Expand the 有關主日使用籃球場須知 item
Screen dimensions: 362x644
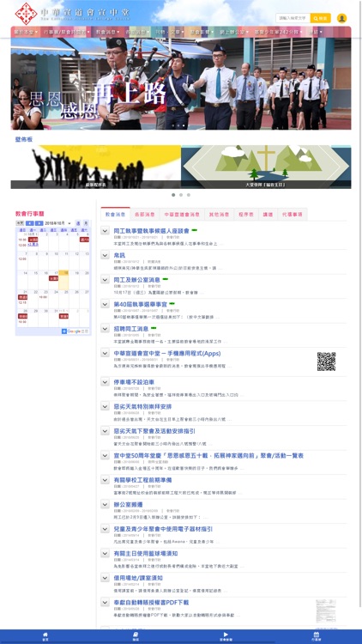pyautogui.click(x=105, y=553)
